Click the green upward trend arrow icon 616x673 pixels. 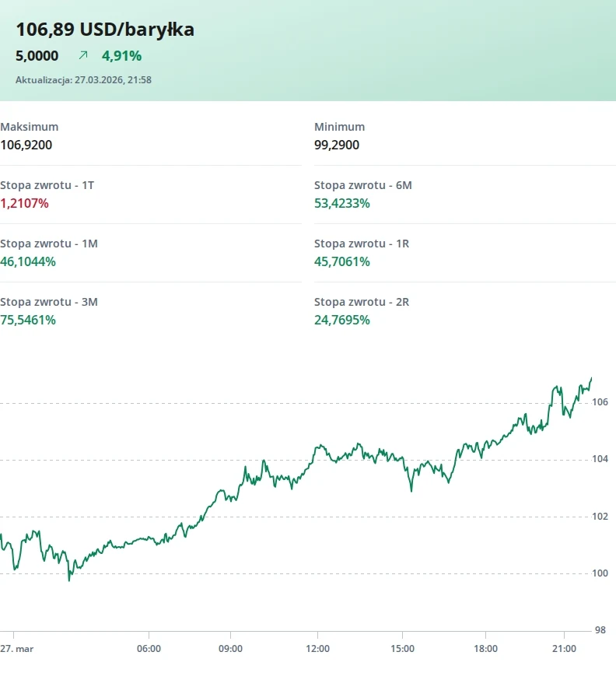pyautogui.click(x=83, y=55)
